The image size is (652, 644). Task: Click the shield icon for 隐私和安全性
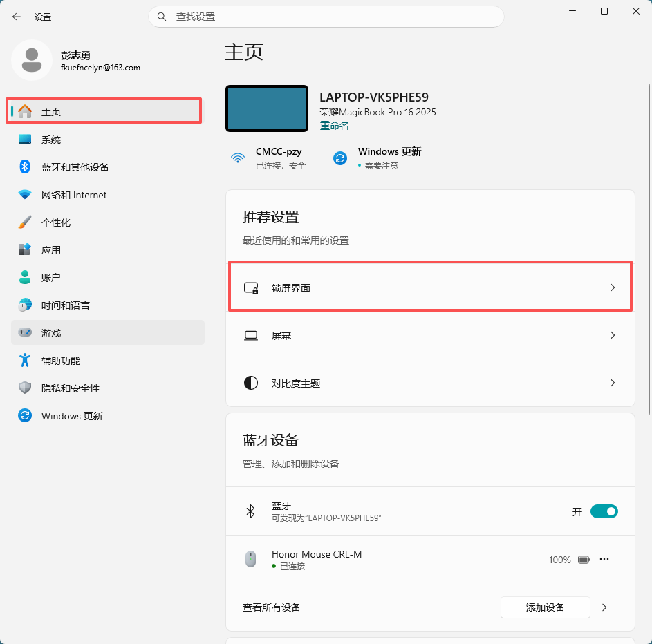tap(25, 388)
